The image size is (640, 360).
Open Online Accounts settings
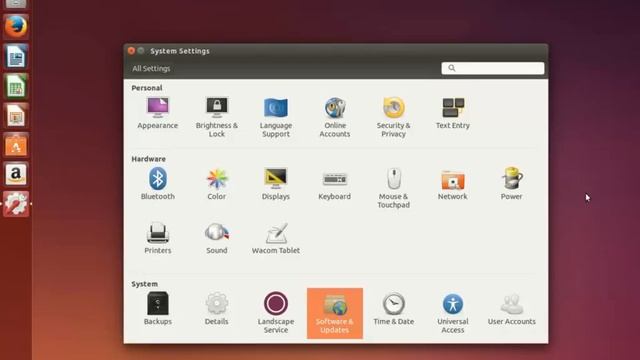(335, 118)
